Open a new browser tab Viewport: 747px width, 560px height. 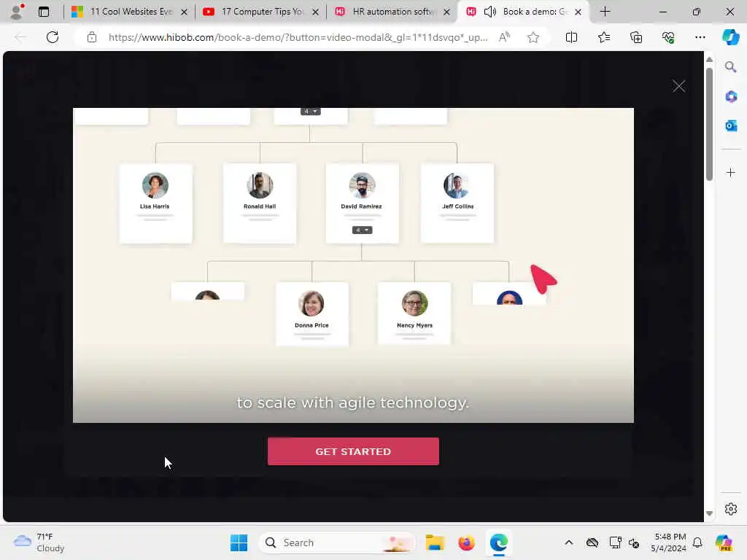(x=605, y=12)
